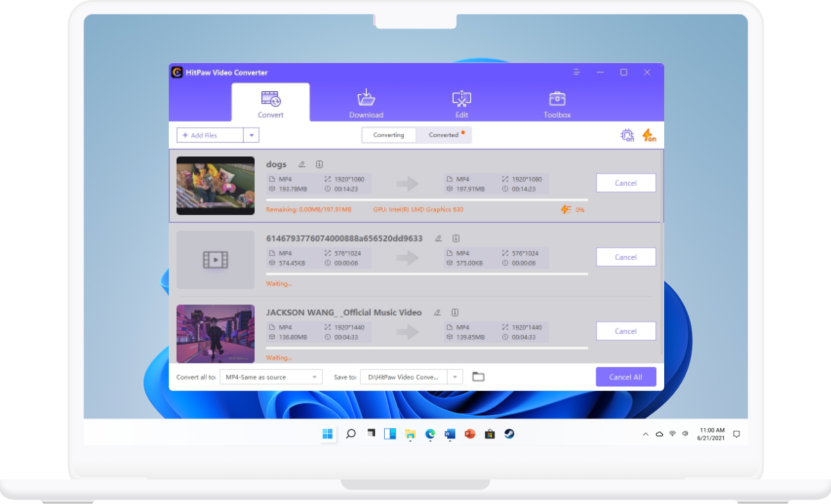
Task: Open File Explorer from the taskbar
Action: click(x=410, y=434)
